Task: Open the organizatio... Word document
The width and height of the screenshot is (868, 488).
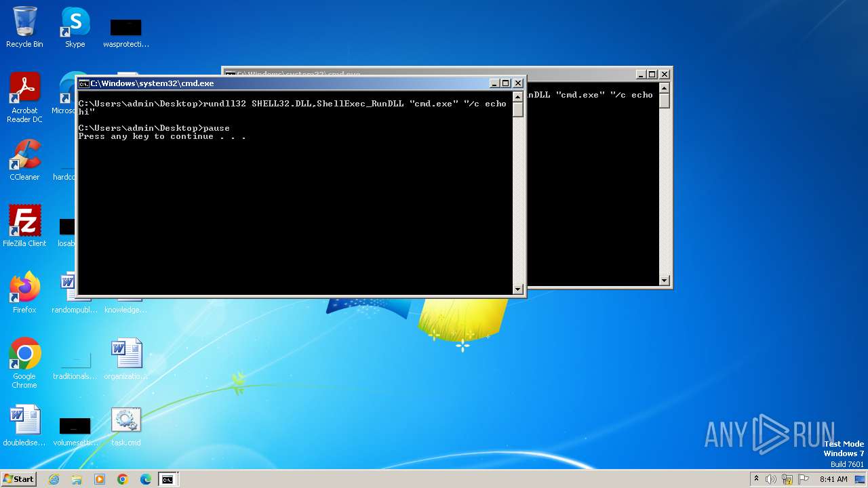Action: [126, 359]
